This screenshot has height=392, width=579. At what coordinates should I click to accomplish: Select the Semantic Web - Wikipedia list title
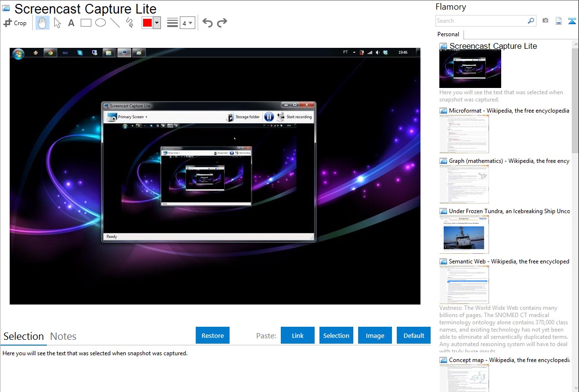pos(509,261)
